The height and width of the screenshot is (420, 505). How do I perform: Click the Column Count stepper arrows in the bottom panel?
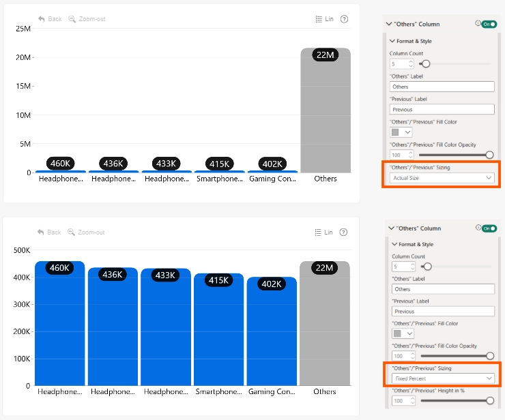[413, 267]
